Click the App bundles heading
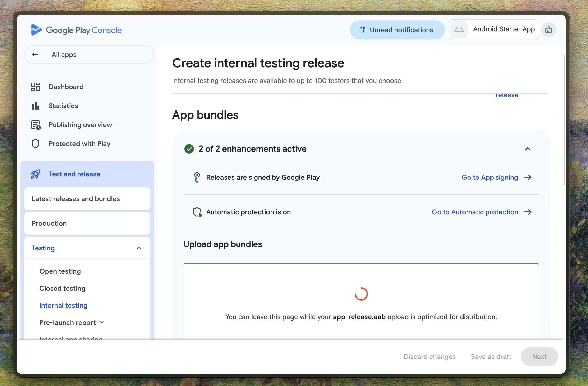The height and width of the screenshot is (386, 588). (x=205, y=115)
